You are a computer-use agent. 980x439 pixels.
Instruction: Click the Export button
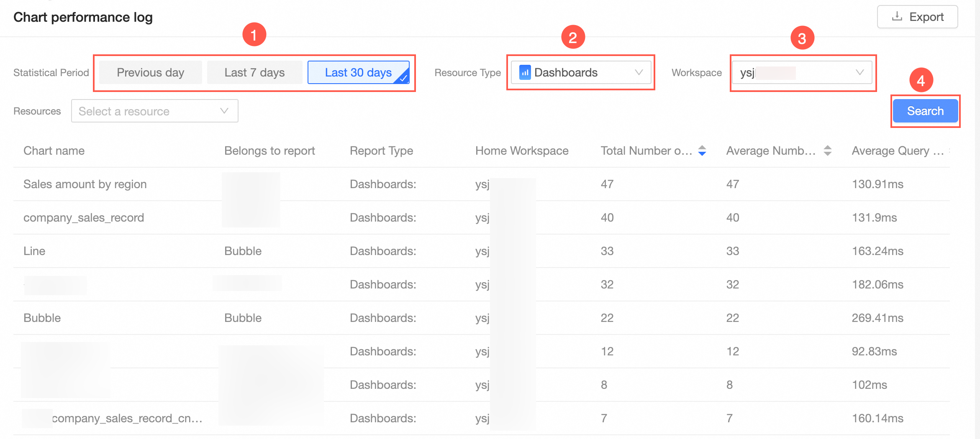(917, 17)
